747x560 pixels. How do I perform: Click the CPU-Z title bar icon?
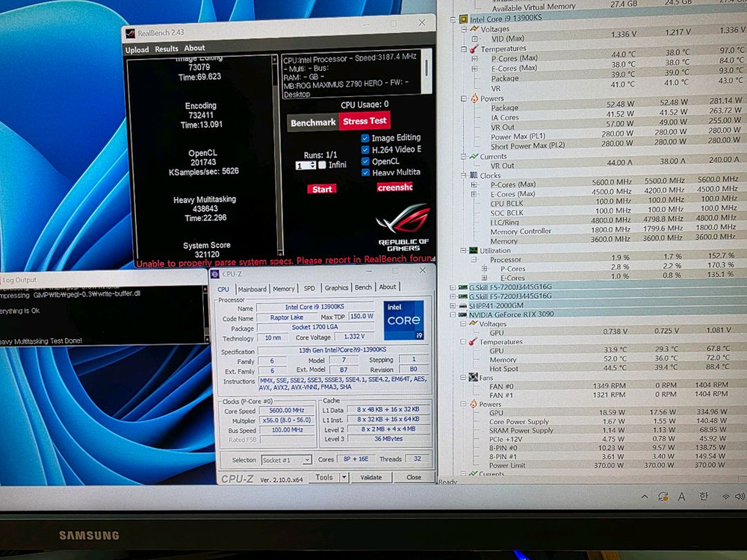coord(215,274)
